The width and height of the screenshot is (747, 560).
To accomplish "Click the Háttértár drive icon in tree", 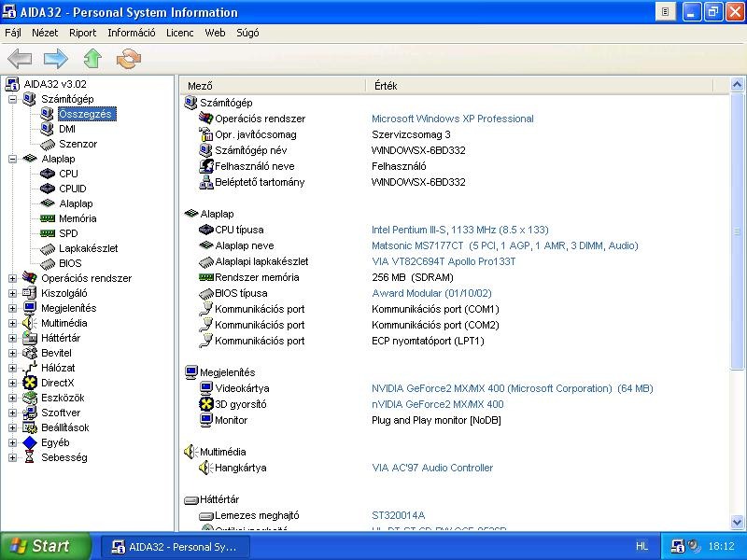I will (x=30, y=338).
